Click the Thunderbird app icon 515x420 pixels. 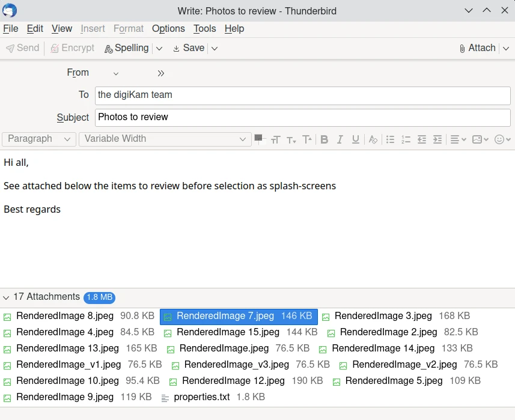10,10
